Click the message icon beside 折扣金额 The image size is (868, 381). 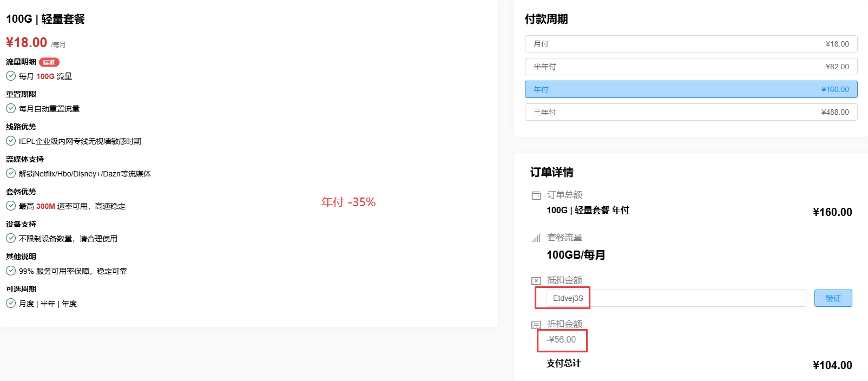coord(536,325)
